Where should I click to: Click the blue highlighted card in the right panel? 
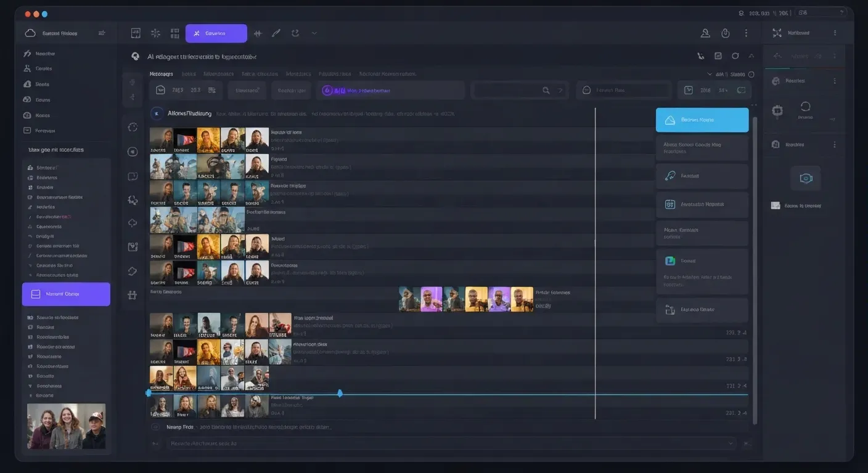coord(702,119)
